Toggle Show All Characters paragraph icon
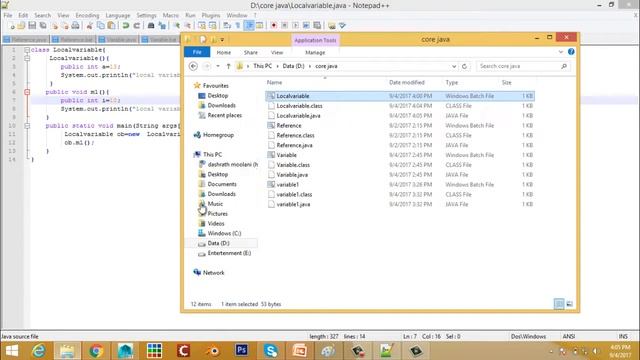640x360 pixels. (238, 26)
